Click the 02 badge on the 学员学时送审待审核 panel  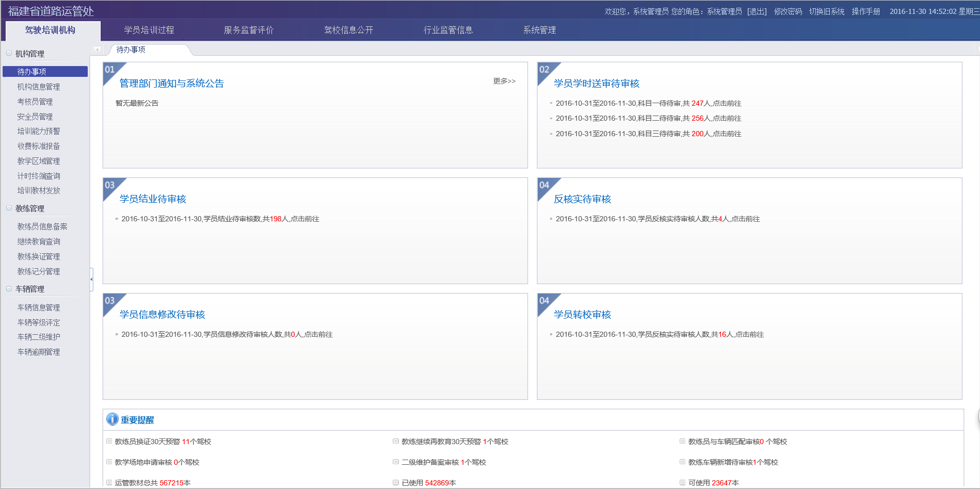click(x=545, y=70)
